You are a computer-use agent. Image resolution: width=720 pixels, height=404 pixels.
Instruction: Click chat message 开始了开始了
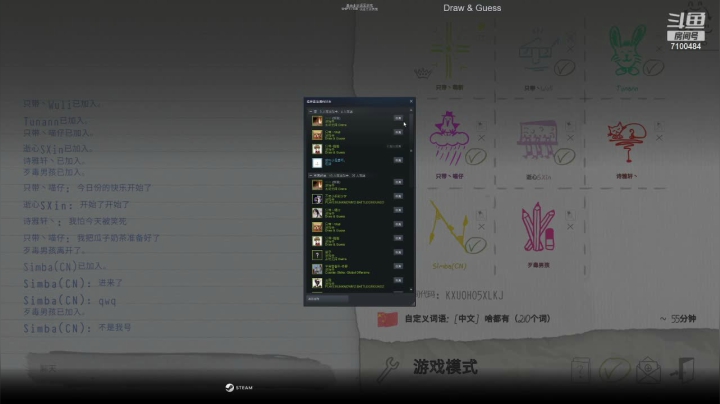[105, 204]
